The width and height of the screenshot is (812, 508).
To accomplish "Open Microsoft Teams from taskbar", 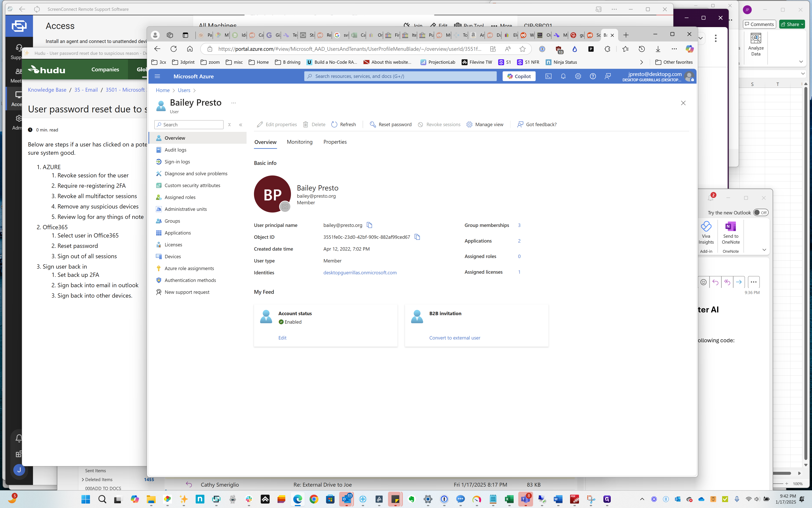I will coord(525,499).
